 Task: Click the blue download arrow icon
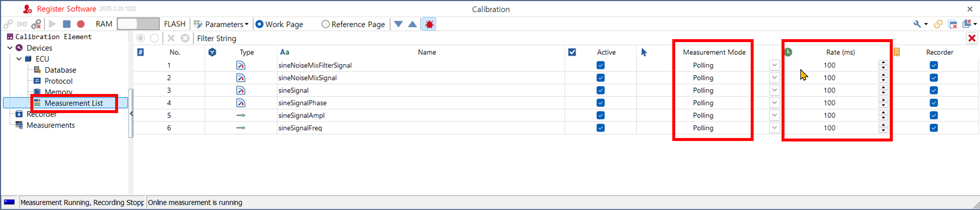point(398,24)
